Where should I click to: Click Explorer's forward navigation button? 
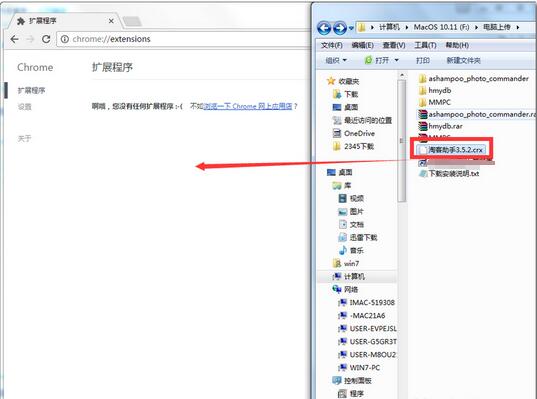(340, 28)
